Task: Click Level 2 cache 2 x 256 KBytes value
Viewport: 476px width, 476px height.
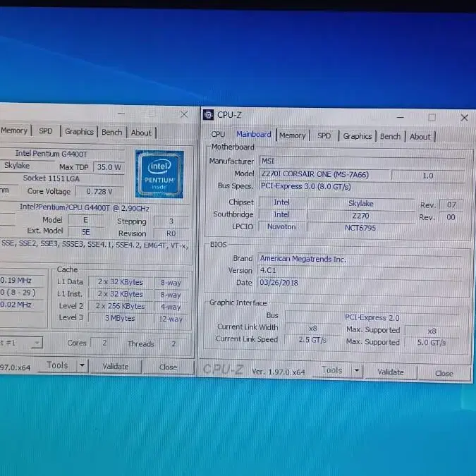Action: (x=120, y=306)
